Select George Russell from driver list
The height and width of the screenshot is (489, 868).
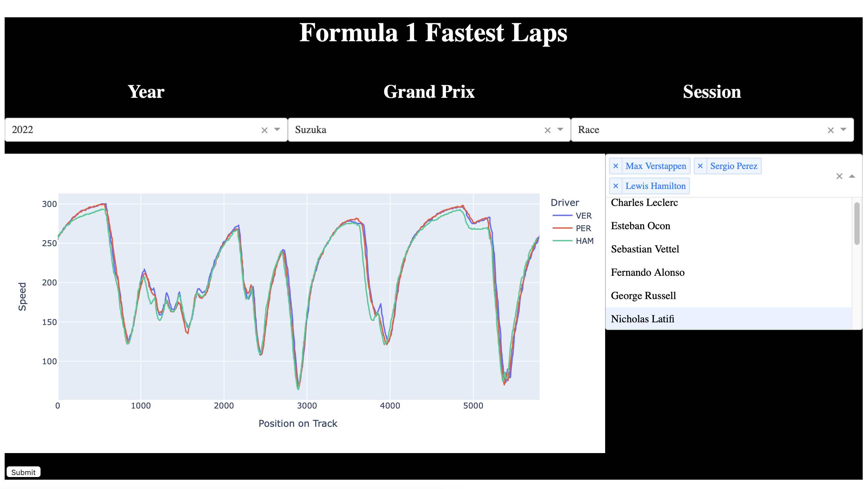coord(643,295)
